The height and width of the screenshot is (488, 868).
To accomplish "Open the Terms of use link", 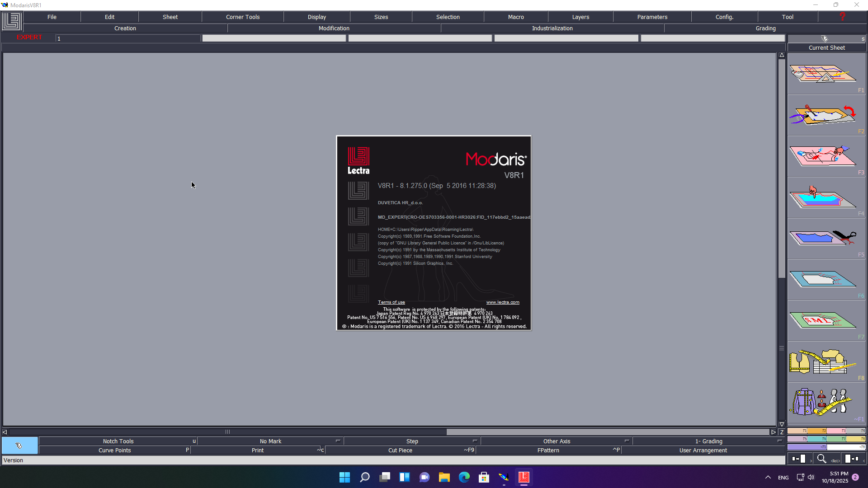I will pyautogui.click(x=391, y=302).
